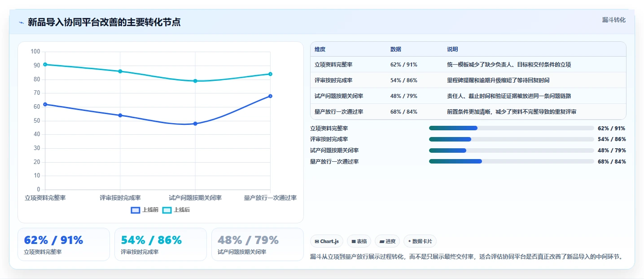The height and width of the screenshot is (279, 644).
Task: Click table cell 量产放行一次通过率
Action: (x=339, y=111)
